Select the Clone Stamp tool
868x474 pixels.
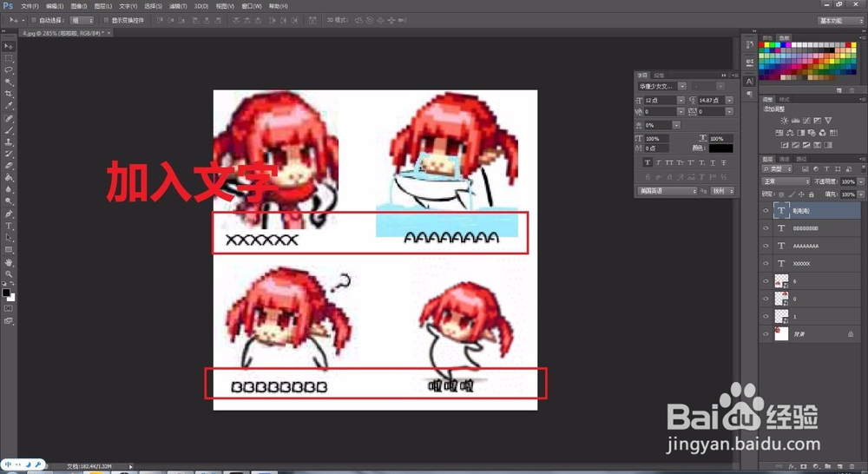point(9,142)
